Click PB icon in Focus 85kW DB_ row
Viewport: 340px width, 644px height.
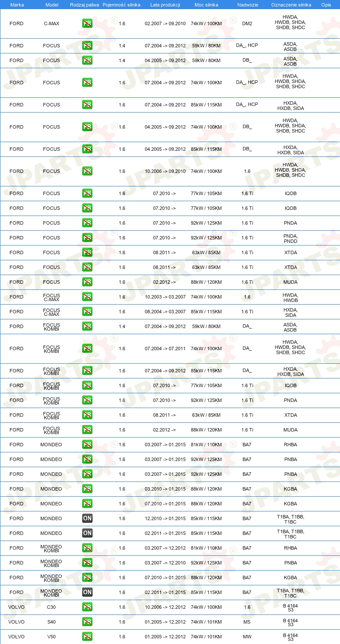pos(87,149)
